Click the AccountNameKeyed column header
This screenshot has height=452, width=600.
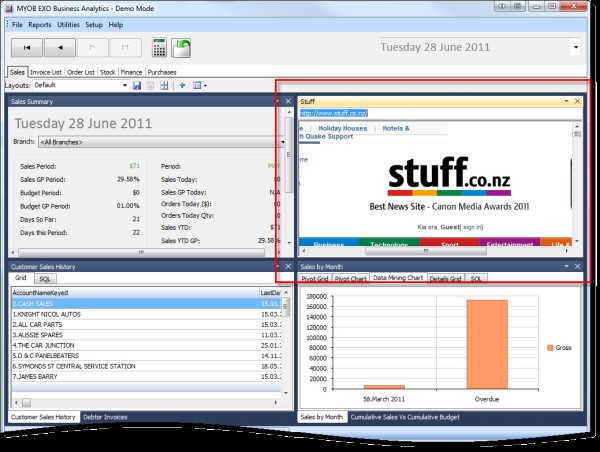coord(135,293)
